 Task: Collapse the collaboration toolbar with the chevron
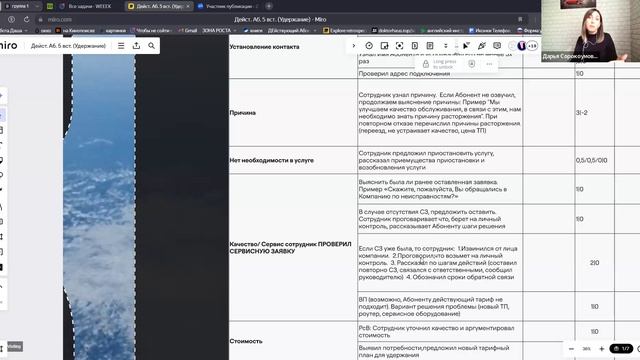353,46
